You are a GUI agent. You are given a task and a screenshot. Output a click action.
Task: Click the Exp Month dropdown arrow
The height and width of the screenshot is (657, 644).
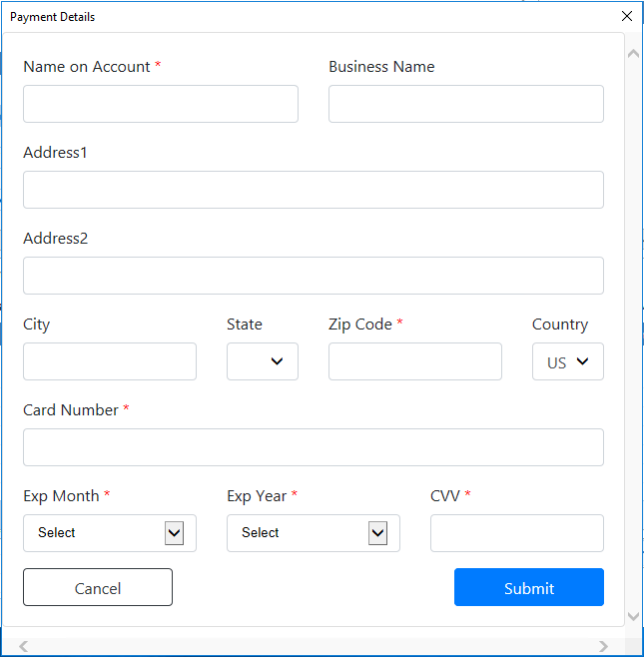174,533
